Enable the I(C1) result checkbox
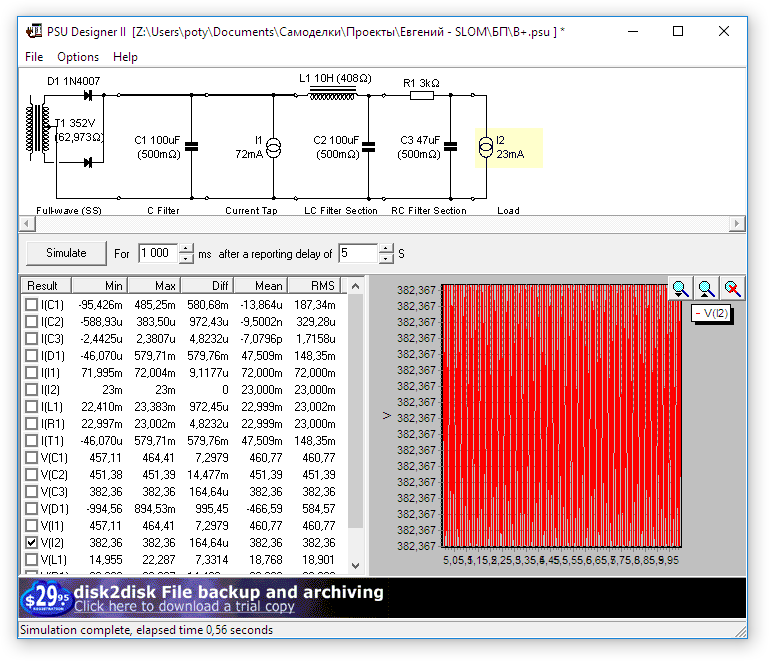Image resolution: width=769 pixels, height=661 pixels. coord(32,304)
